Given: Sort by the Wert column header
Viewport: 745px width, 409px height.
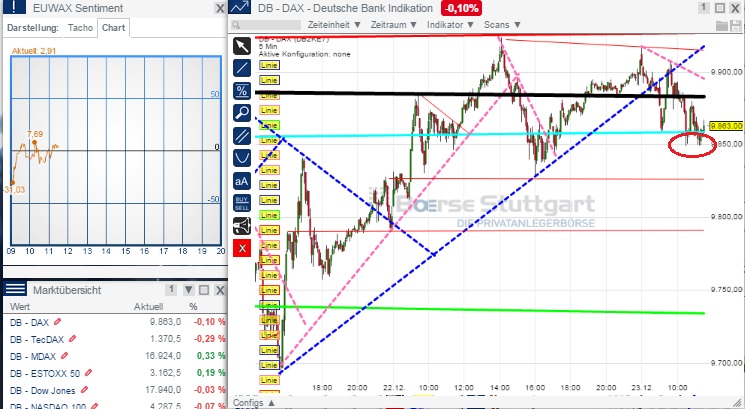Looking at the screenshot, I should (20, 306).
